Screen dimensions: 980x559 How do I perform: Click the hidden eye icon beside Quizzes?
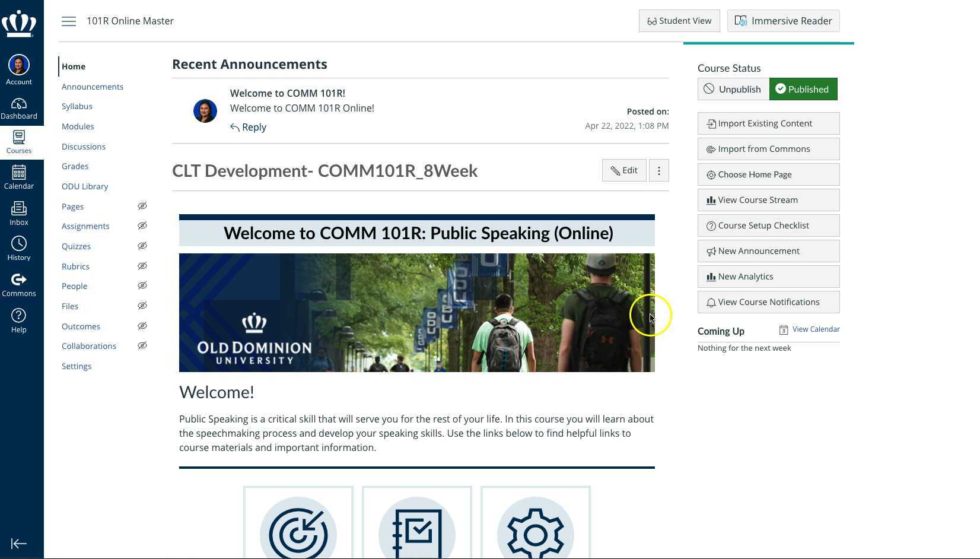click(x=142, y=246)
